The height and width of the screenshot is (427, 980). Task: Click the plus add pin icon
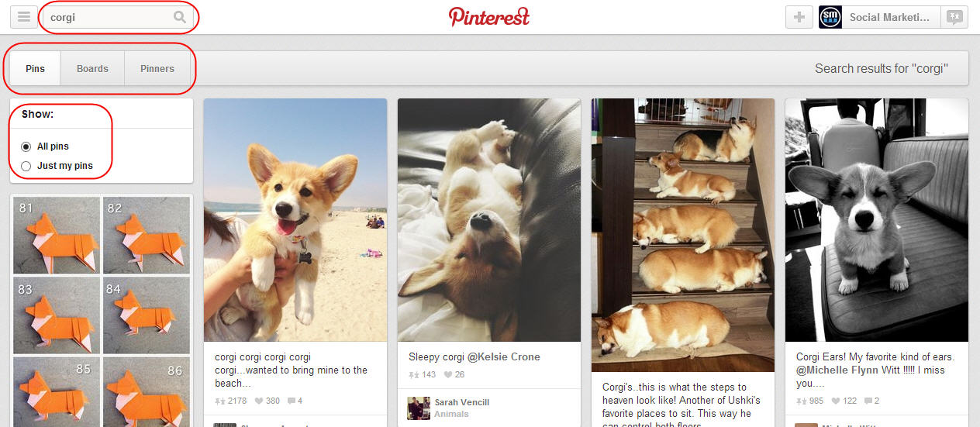[x=799, y=17]
